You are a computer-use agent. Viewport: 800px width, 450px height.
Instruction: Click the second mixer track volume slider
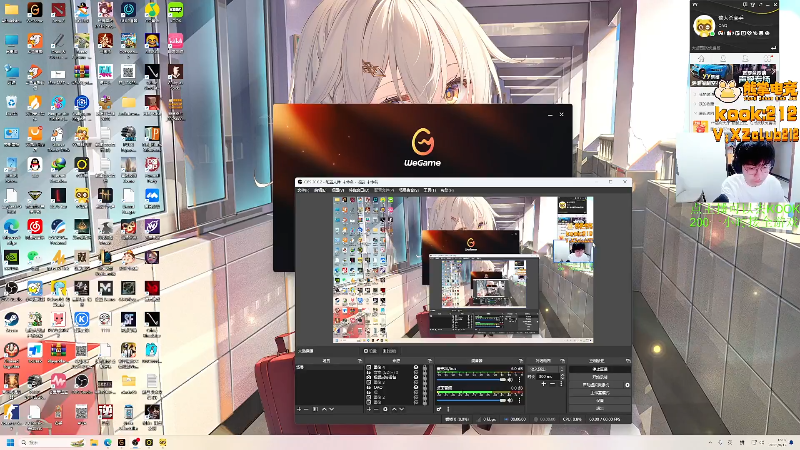click(471, 400)
